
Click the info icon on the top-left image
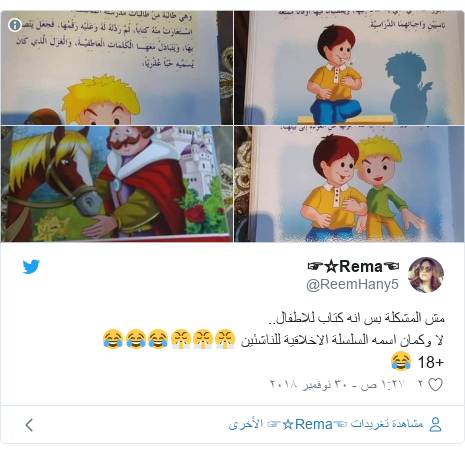point(15,25)
